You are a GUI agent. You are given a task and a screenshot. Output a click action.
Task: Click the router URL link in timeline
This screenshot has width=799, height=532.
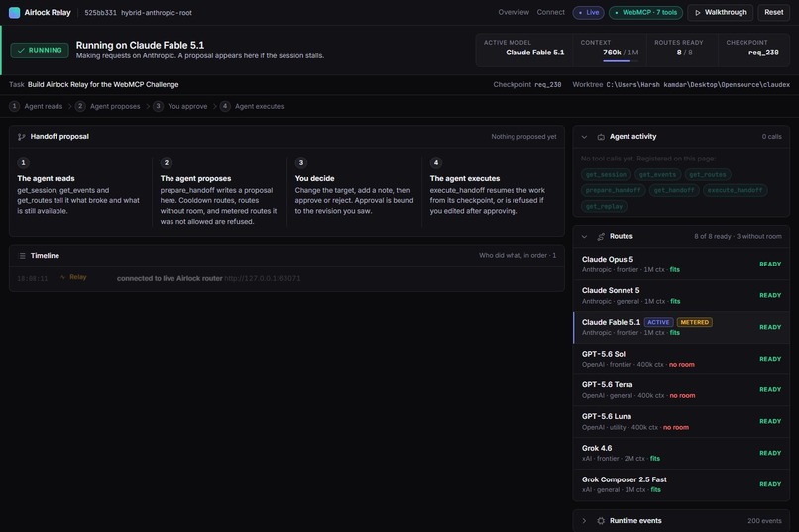pos(263,279)
